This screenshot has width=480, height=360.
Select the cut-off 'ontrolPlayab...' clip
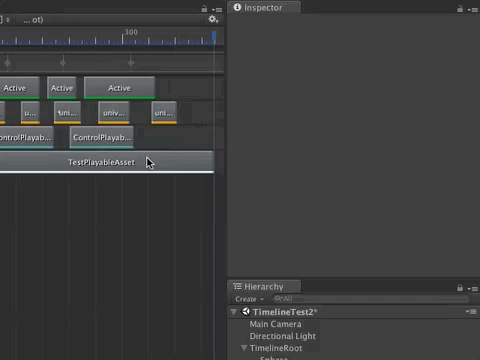click(x=27, y=137)
